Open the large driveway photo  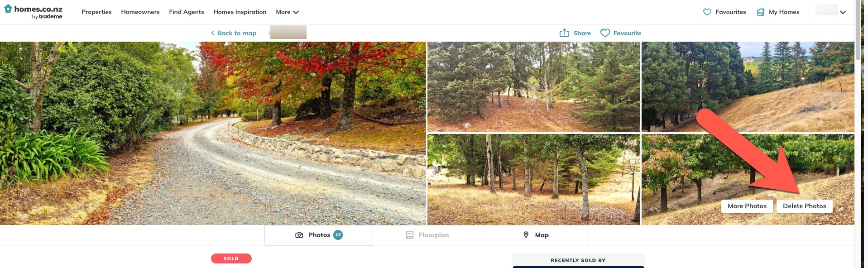point(213,133)
